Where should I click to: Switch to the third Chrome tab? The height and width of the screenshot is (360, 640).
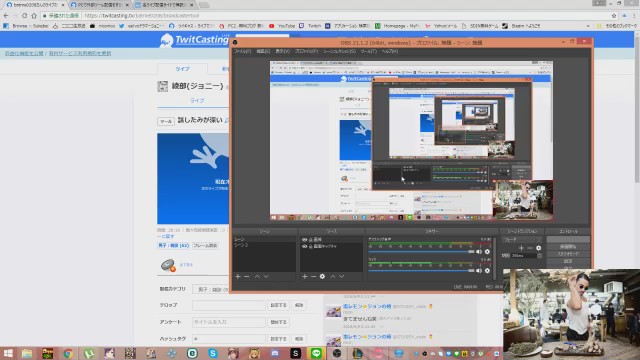pyautogui.click(x=164, y=5)
